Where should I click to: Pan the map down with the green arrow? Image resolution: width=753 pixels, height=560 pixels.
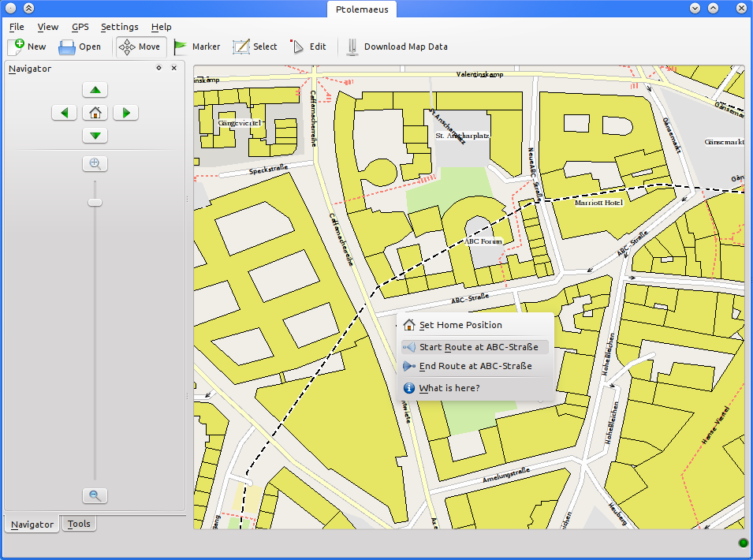tap(95, 136)
